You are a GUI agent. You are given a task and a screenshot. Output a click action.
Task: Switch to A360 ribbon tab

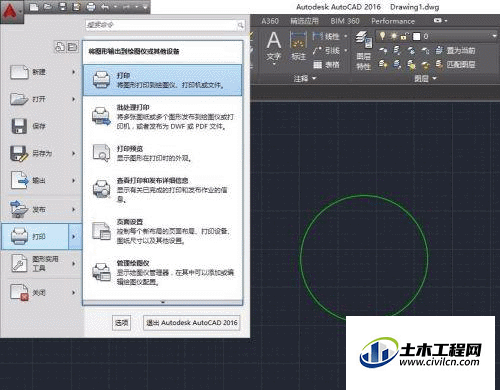click(270, 21)
